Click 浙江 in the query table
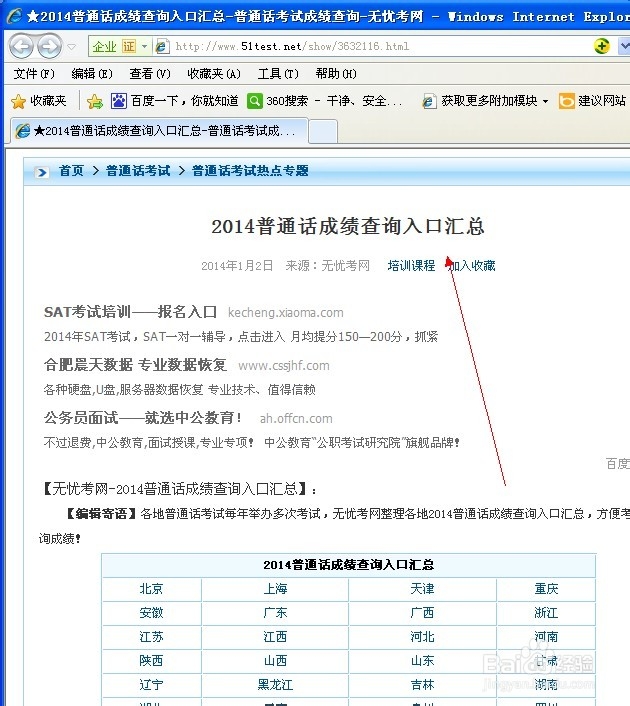 (546, 613)
